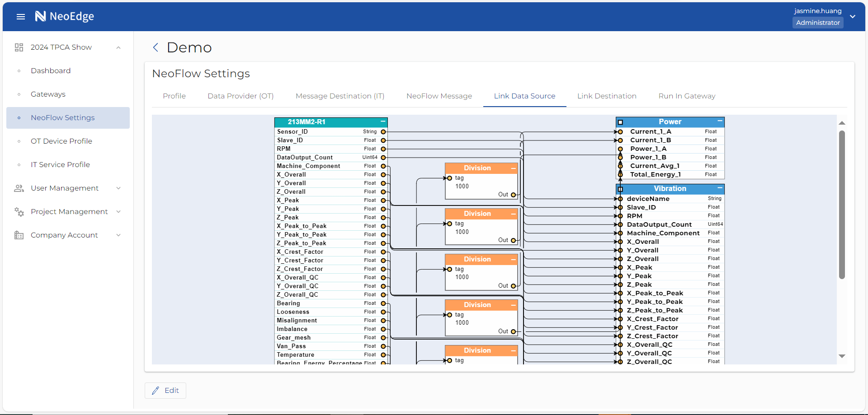The width and height of the screenshot is (868, 415).
Task: Click the Total_Energy_1 input port
Action: pyautogui.click(x=620, y=175)
